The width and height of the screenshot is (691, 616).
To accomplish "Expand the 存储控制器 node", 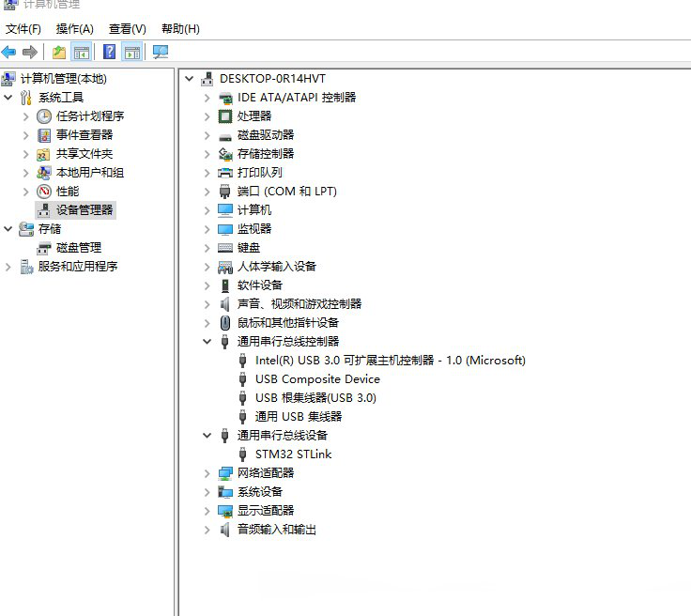I will pyautogui.click(x=207, y=154).
